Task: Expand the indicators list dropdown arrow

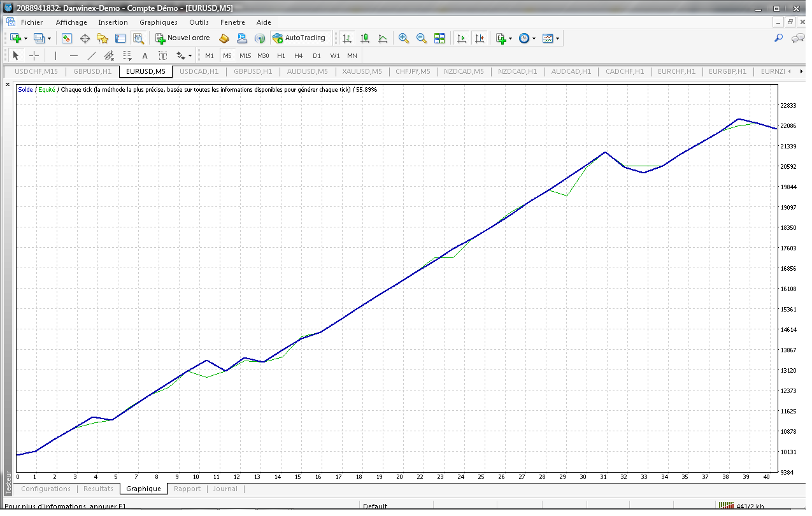Action: tap(511, 39)
